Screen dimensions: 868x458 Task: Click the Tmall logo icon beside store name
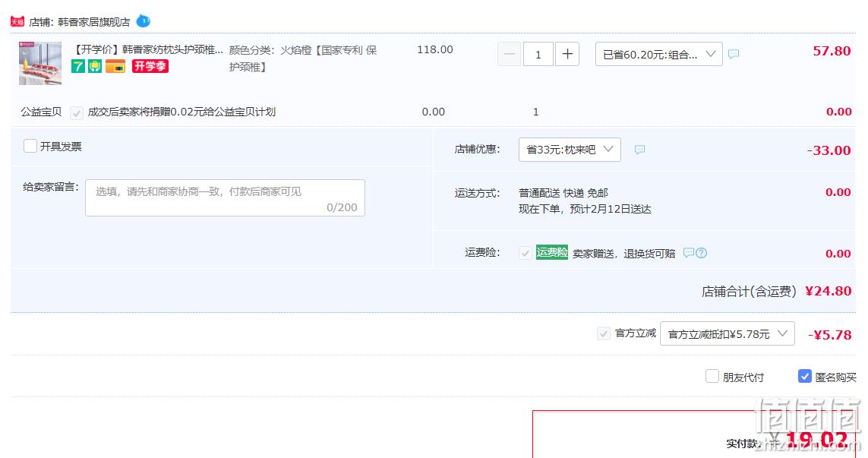tap(17, 21)
